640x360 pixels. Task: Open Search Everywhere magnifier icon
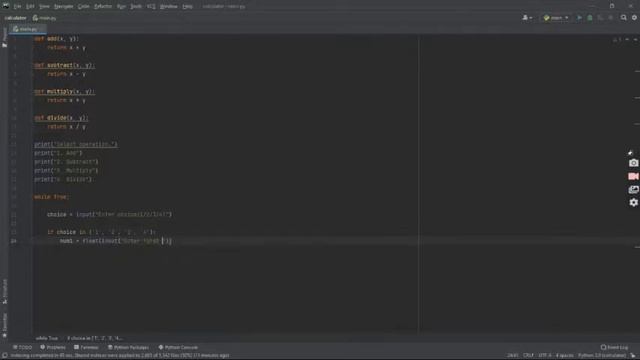[624, 18]
